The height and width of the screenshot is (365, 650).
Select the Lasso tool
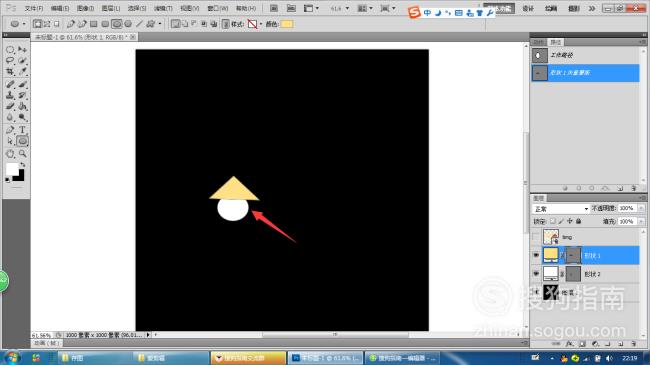10,61
